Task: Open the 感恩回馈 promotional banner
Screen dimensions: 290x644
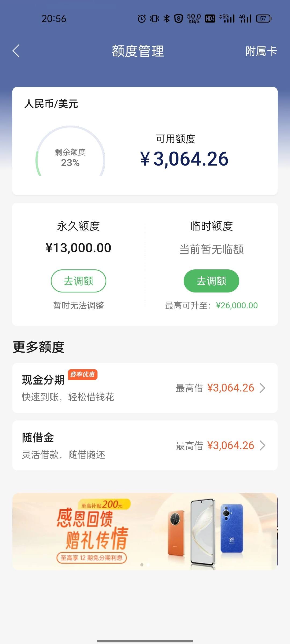Action: click(x=145, y=532)
